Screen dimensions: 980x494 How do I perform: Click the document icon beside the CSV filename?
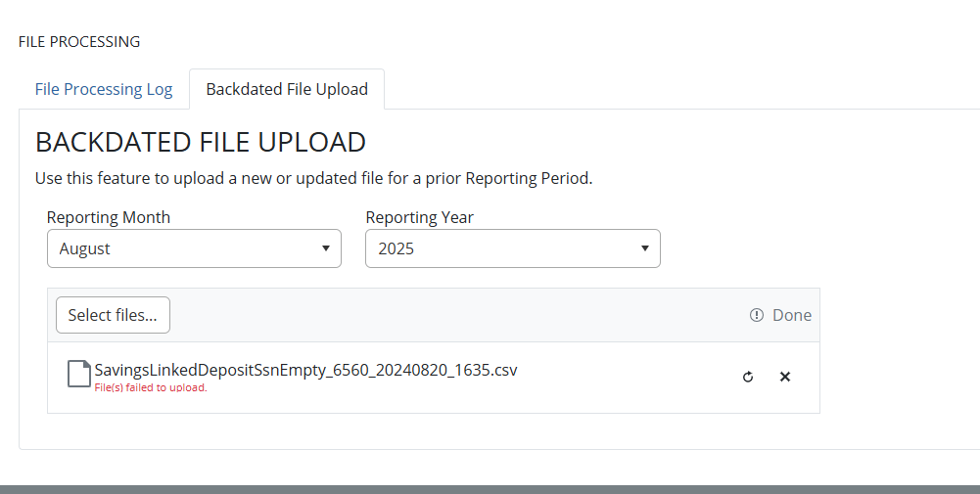click(x=78, y=374)
